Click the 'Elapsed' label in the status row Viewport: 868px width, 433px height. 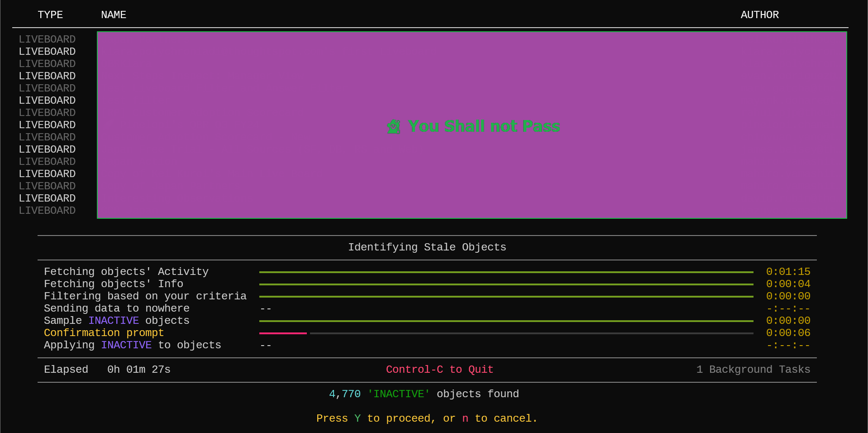[x=66, y=370]
